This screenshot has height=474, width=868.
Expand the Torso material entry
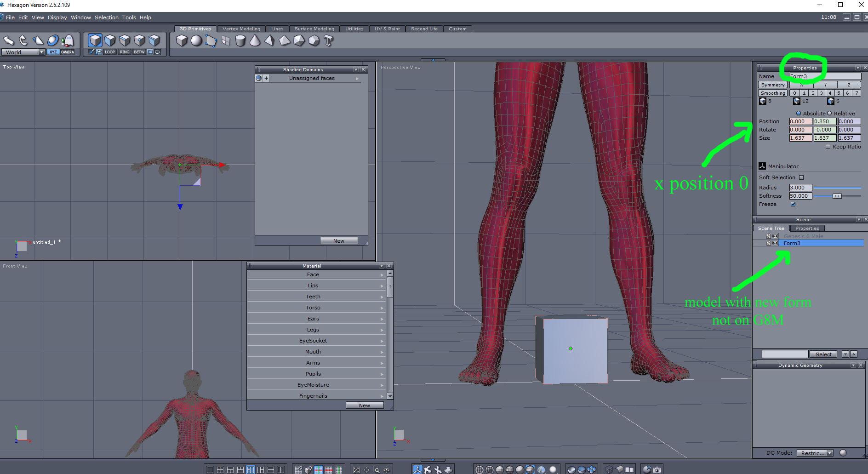coord(382,308)
